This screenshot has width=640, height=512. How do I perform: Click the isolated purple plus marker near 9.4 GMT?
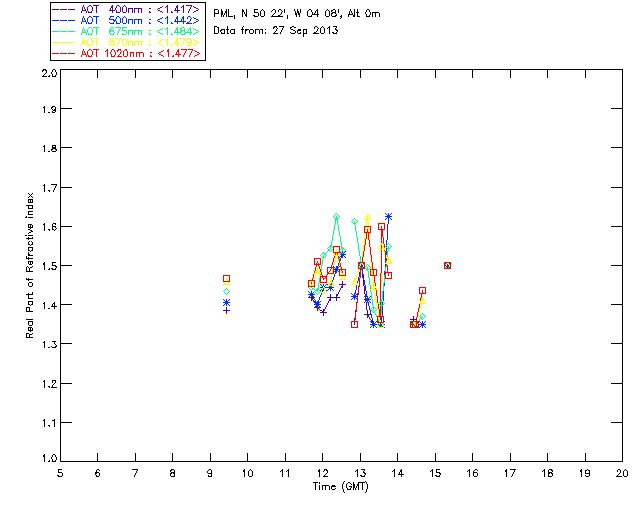click(x=227, y=311)
